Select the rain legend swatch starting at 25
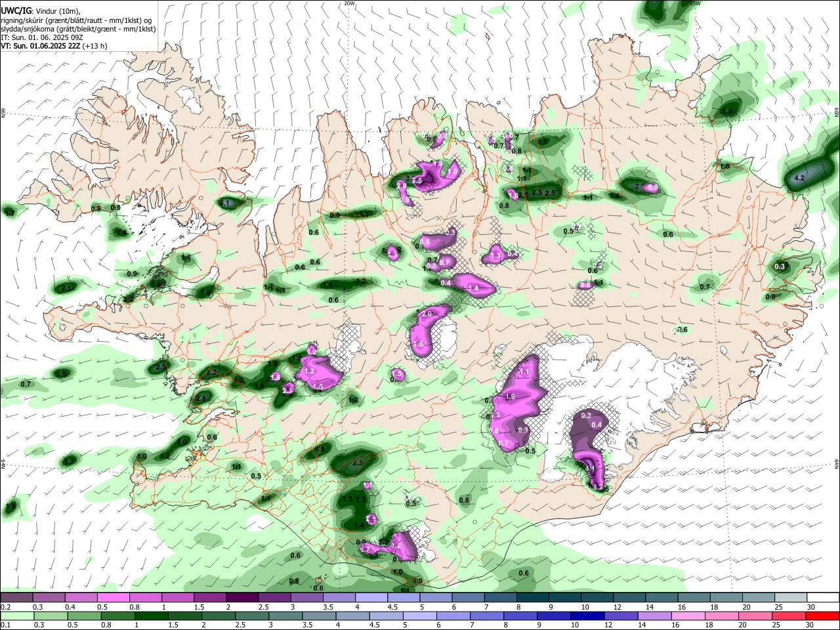840x630 pixels. [x=789, y=616]
